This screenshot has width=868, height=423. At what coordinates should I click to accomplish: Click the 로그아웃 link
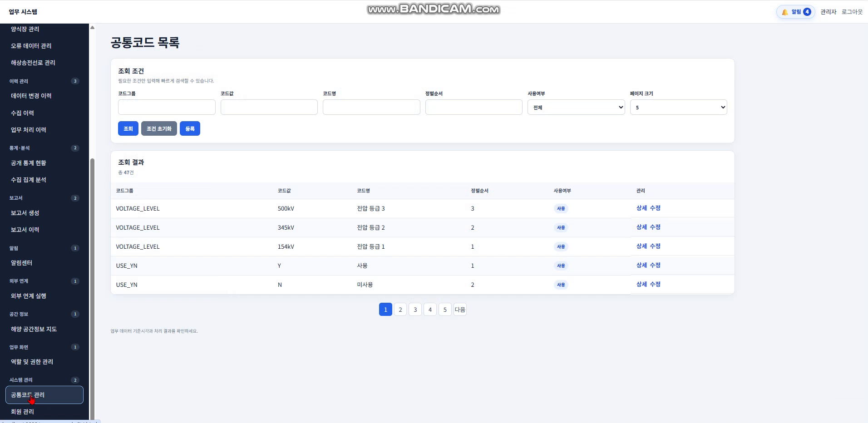(852, 12)
